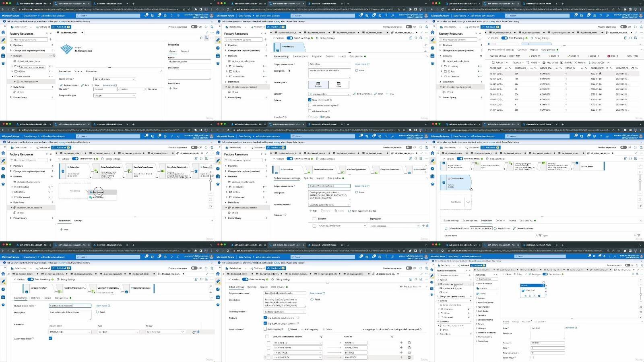
Task: Click Filter resources by name field in dataset window
Action: 29,39
